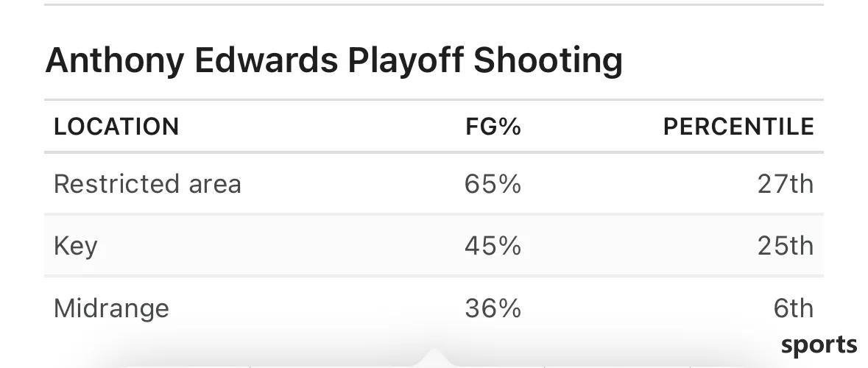Click the separator between Key and Midrange rows
Image resolution: width=868 pixels, height=368 pixels.
434,275
